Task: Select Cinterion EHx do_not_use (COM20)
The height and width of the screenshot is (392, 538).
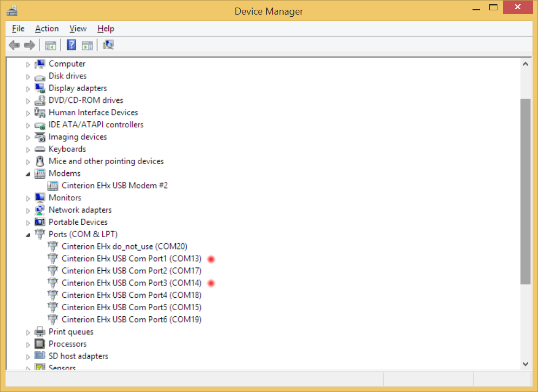Action: 124,246
